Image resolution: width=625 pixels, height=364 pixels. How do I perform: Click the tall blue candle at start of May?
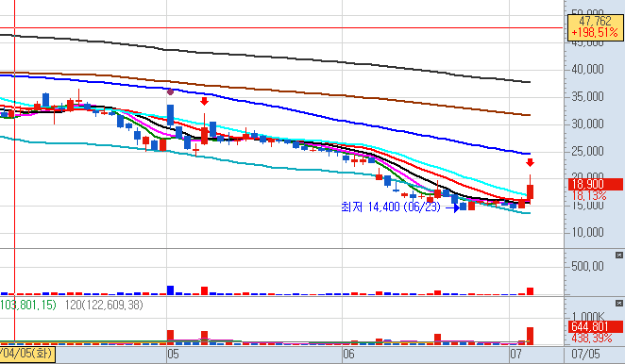[x=170, y=115]
